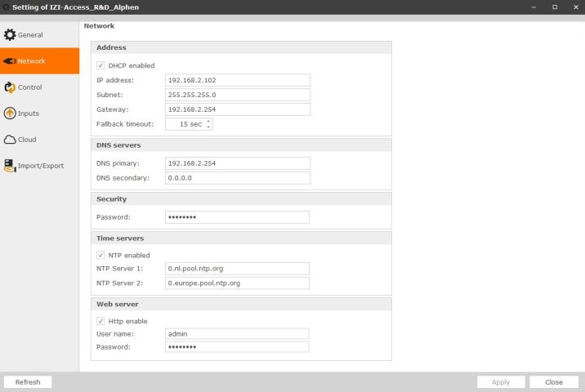
Task: Maximize the settings window
Action: click(x=555, y=7)
